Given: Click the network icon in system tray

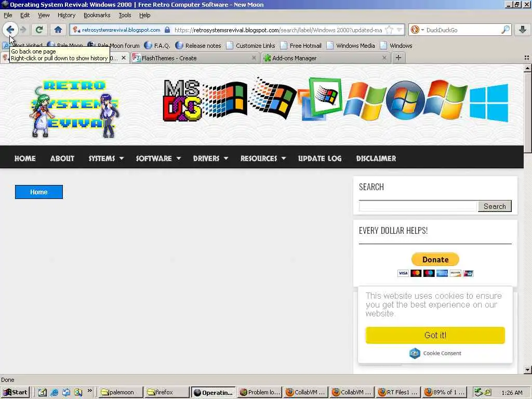Looking at the screenshot, I should [x=478, y=392].
